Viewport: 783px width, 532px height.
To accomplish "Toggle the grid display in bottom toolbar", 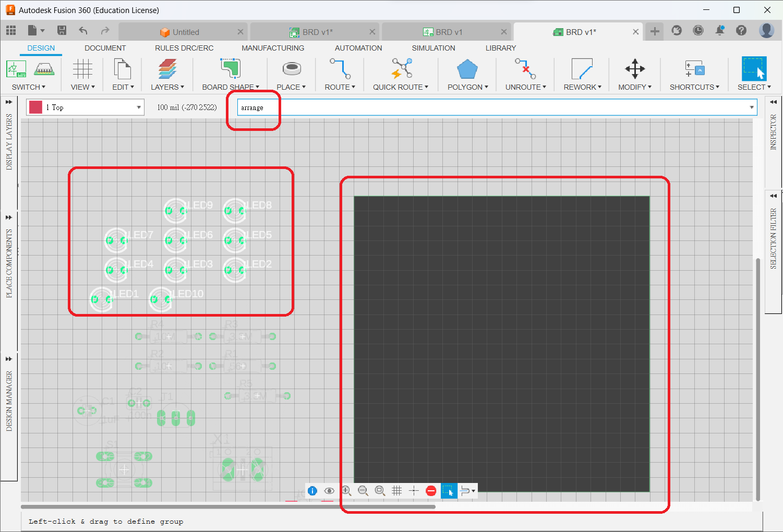I will [x=397, y=491].
